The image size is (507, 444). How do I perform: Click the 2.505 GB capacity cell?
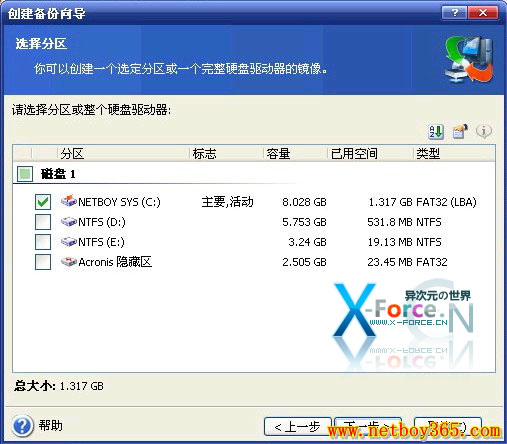(x=304, y=262)
